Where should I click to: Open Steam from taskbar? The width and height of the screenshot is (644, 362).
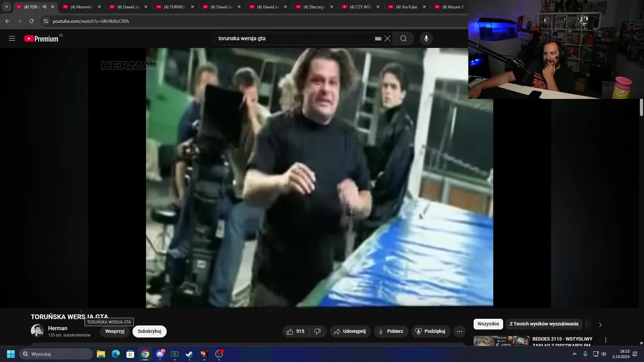189,354
